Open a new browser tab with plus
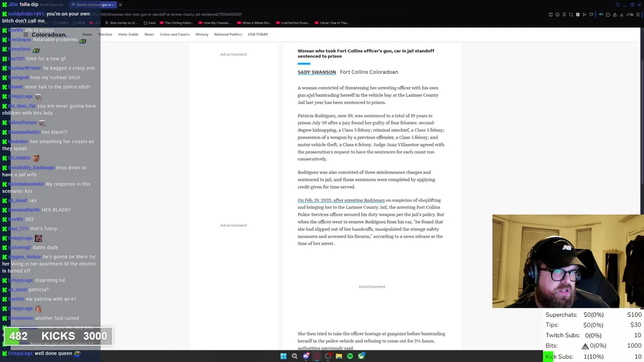This screenshot has width=644, height=362. click(x=120, y=5)
